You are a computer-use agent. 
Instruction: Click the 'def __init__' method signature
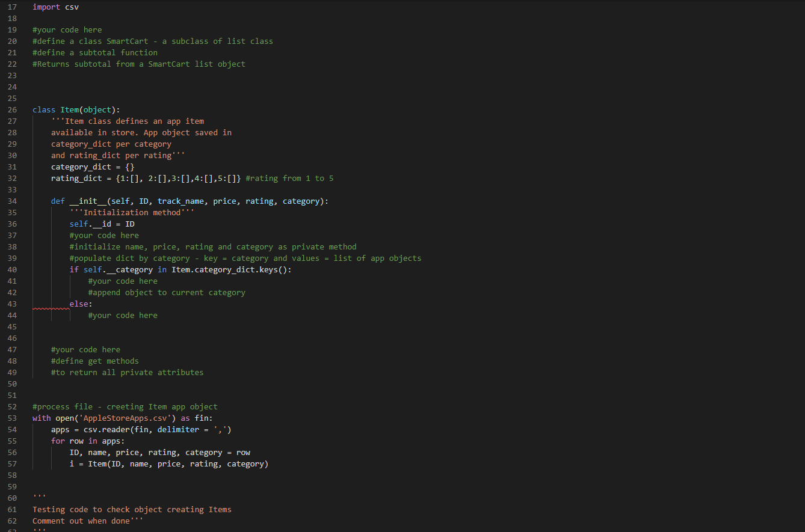(x=190, y=201)
